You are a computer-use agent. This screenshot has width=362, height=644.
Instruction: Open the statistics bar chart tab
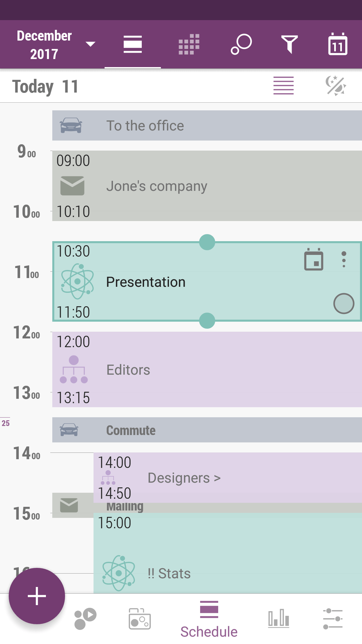279,618
